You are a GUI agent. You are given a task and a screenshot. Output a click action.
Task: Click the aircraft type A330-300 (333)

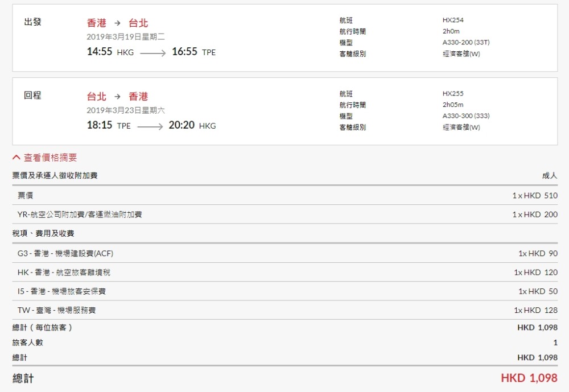[x=465, y=115]
